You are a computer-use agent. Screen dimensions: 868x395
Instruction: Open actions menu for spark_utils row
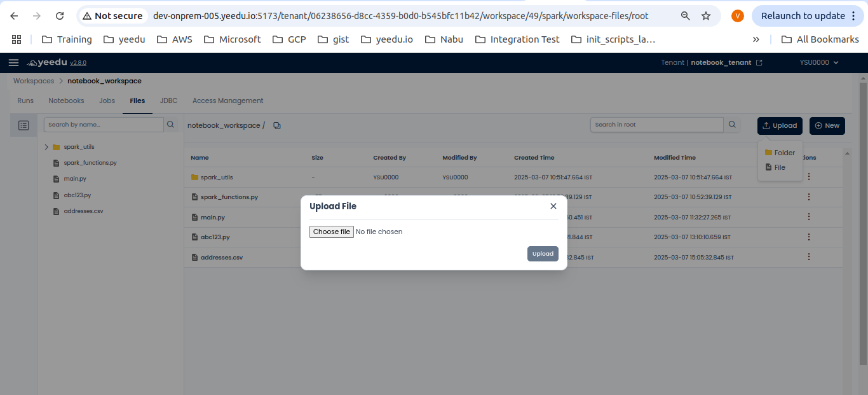click(809, 177)
